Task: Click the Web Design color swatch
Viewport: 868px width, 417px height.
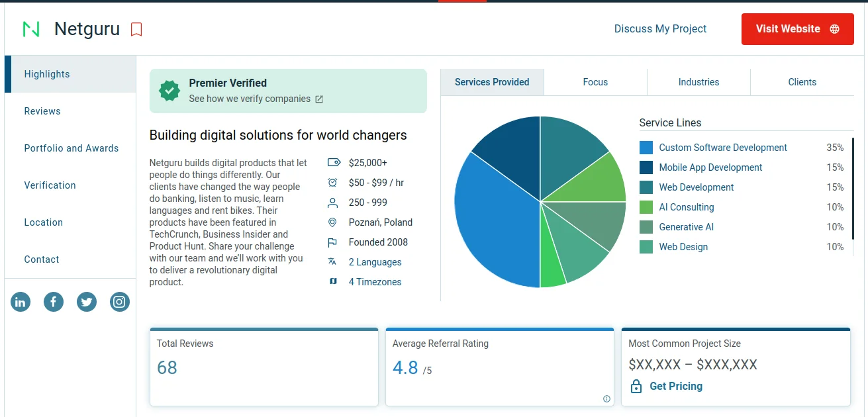Action: click(646, 247)
